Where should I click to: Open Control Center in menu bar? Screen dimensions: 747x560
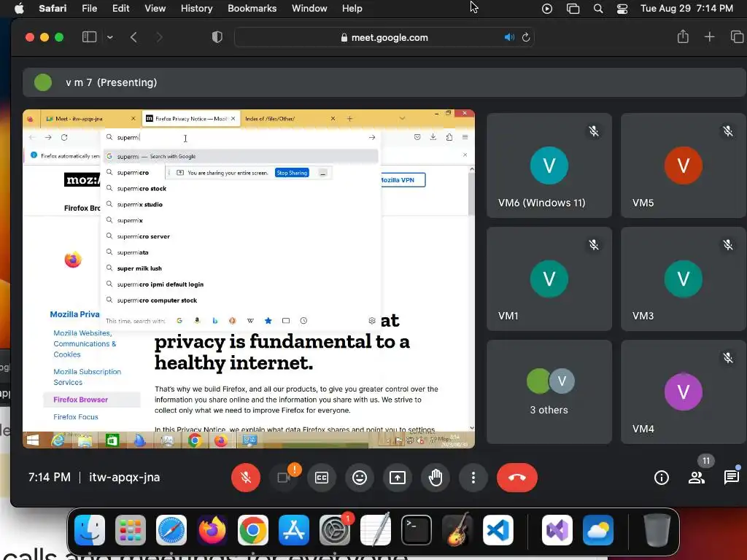coord(622,9)
